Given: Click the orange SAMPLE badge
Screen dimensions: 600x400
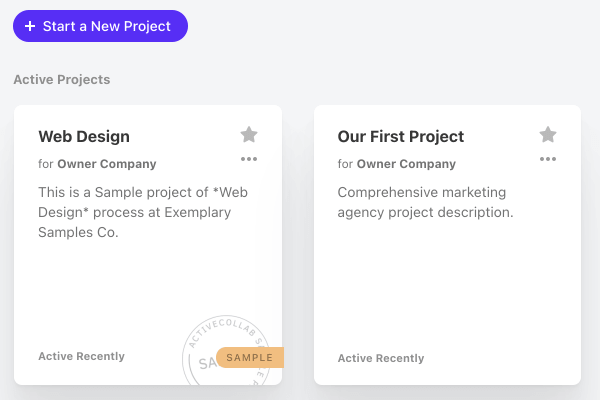Looking at the screenshot, I should pyautogui.click(x=250, y=358).
